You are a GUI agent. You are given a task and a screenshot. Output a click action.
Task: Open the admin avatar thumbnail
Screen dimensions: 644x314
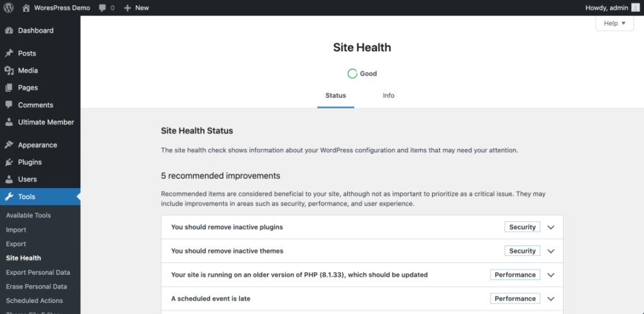pyautogui.click(x=636, y=8)
